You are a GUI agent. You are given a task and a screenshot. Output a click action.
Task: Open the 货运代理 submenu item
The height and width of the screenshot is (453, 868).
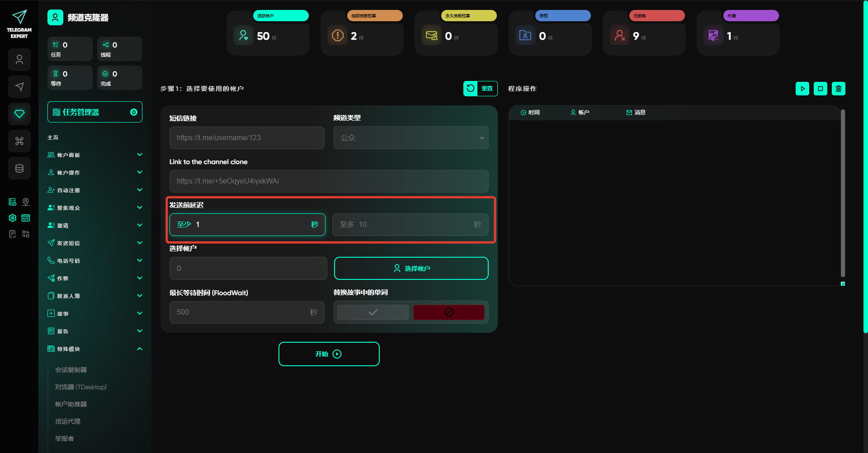click(x=68, y=421)
